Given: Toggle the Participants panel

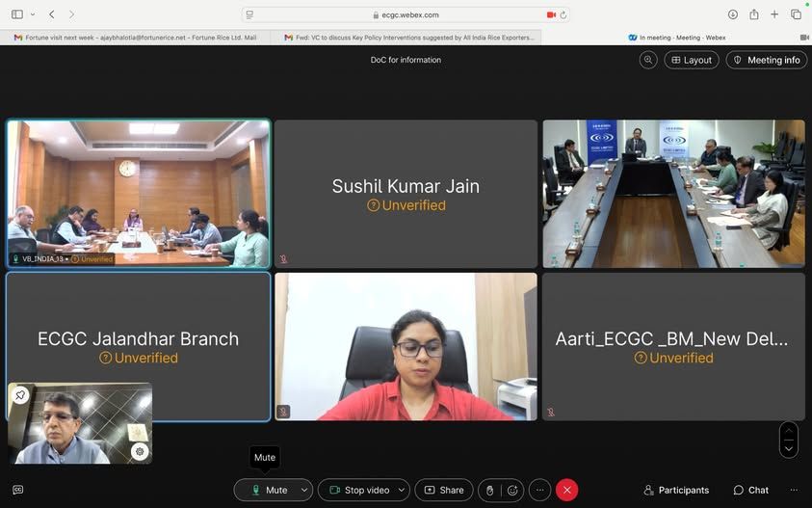Looking at the screenshot, I should (676, 490).
